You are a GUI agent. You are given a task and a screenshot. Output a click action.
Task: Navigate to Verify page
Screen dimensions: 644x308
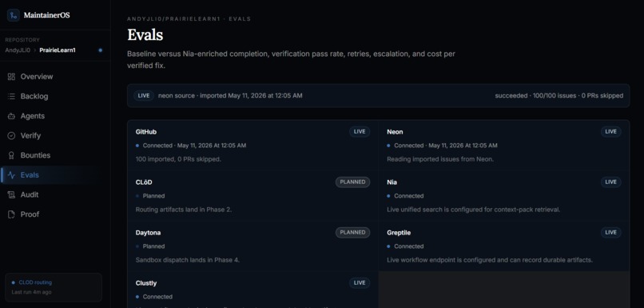point(55,136)
